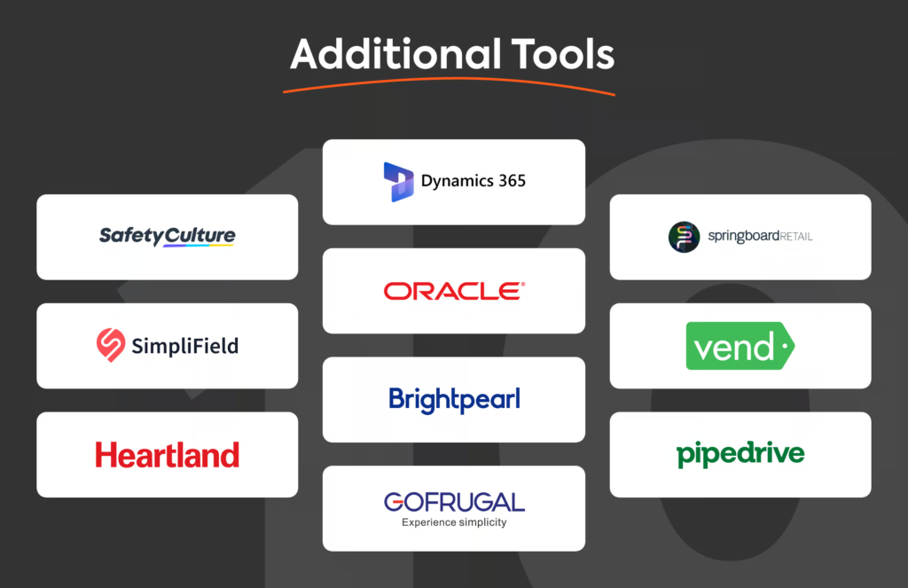Click the Dynamics 365 text label
908x588 pixels.
[x=474, y=181]
